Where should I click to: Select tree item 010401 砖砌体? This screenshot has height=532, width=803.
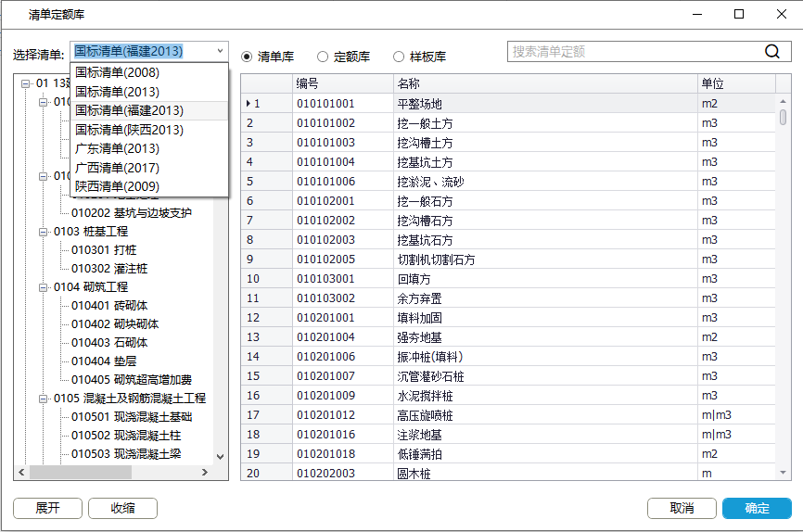tap(109, 306)
